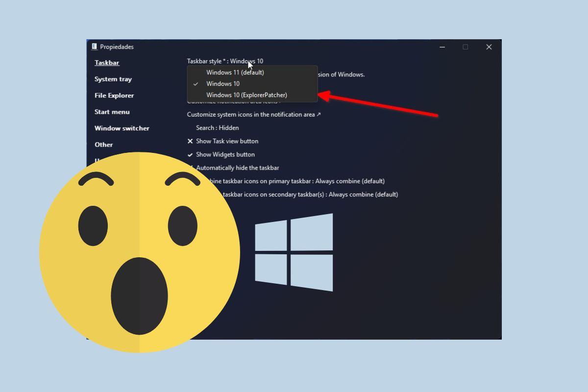Click the checkmark beside Windows 10 in the dropdown
The width and height of the screenshot is (588, 392).
(x=196, y=83)
